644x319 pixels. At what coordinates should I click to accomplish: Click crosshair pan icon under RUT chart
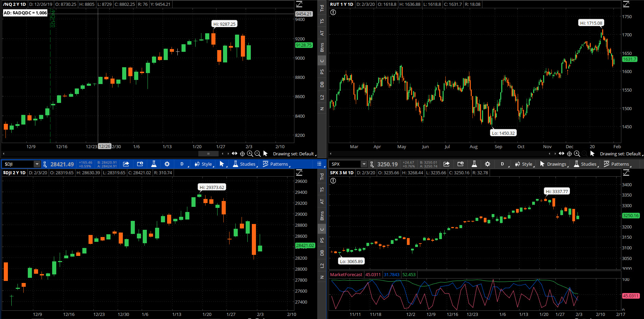569,154
